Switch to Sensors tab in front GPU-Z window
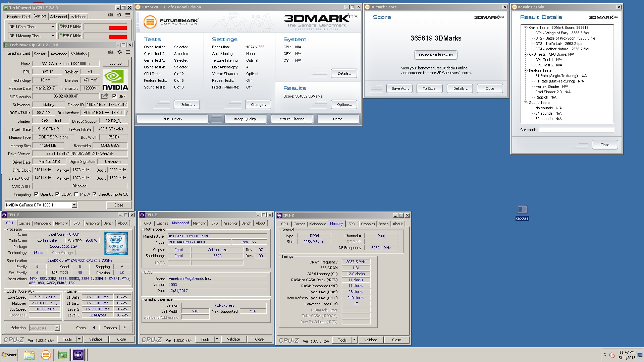The width and height of the screenshot is (644, 362). click(40, 54)
